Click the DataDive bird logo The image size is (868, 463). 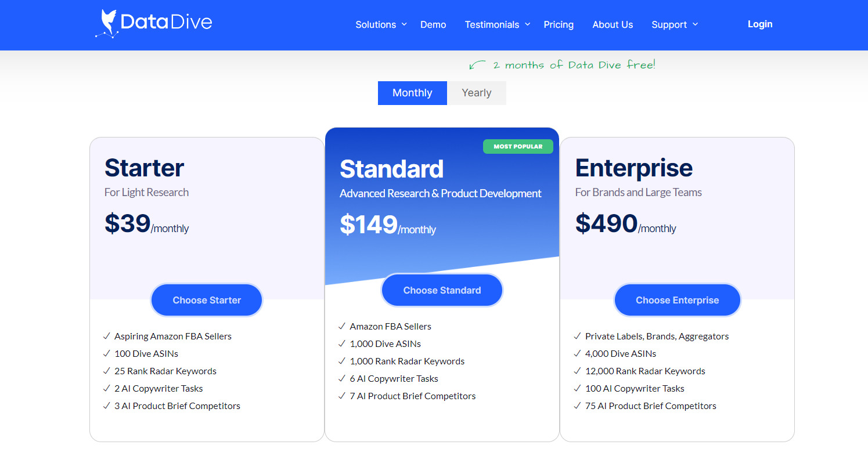pos(107,23)
